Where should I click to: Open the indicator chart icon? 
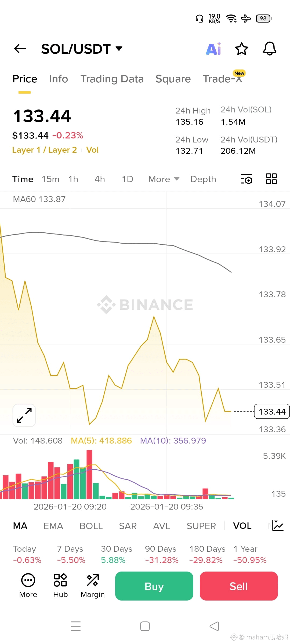(278, 525)
